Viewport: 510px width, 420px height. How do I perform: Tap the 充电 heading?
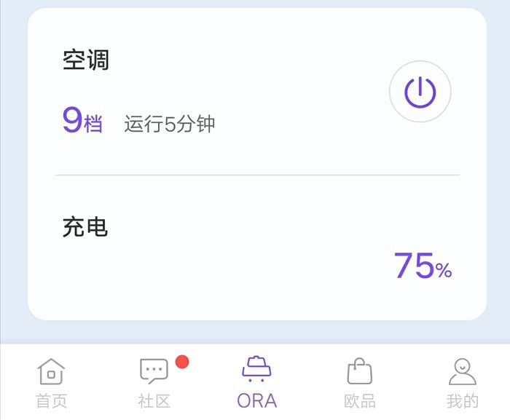pos(85,228)
